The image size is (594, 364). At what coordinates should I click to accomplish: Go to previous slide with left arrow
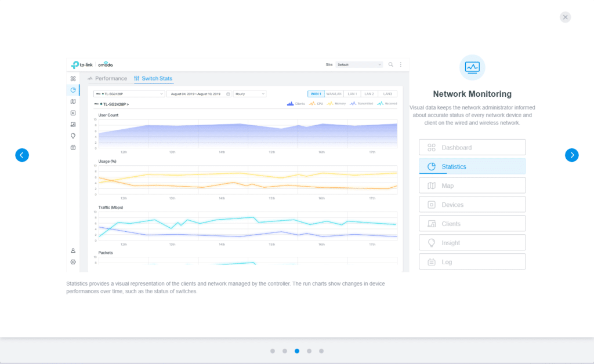[x=22, y=155]
